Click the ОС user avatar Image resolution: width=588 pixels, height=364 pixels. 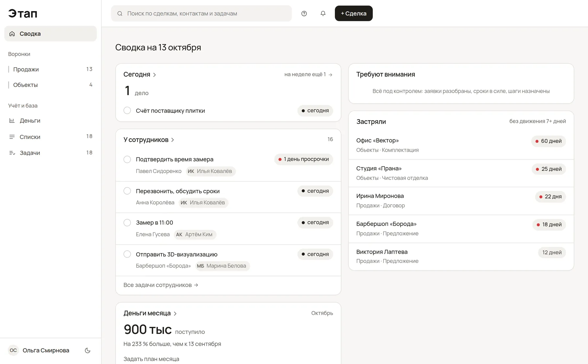[13, 350]
